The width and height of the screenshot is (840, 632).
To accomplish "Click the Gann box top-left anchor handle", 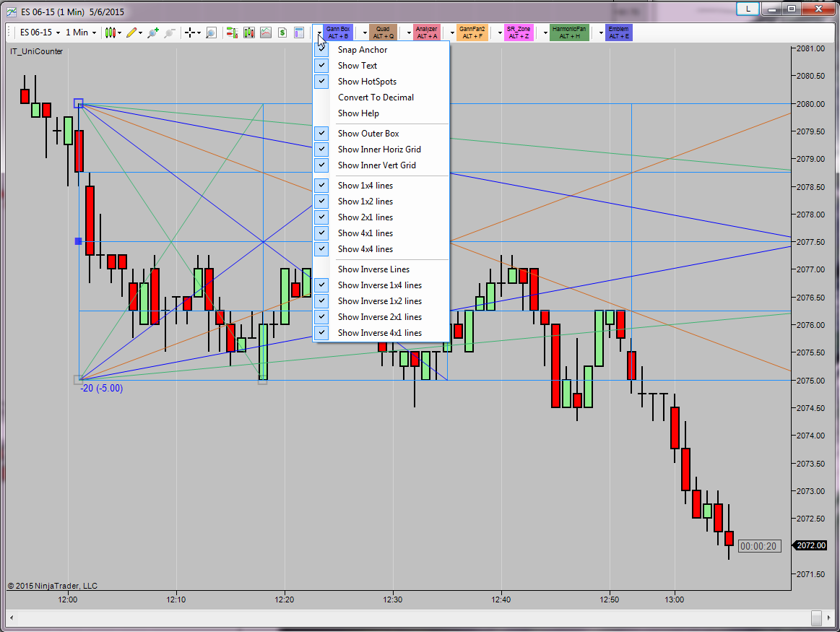I will tap(78, 103).
